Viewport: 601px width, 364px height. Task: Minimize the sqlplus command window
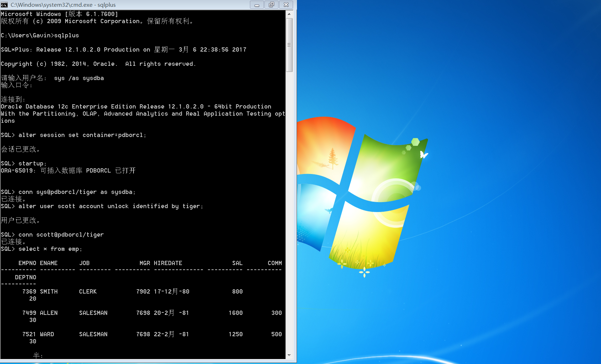(x=257, y=5)
